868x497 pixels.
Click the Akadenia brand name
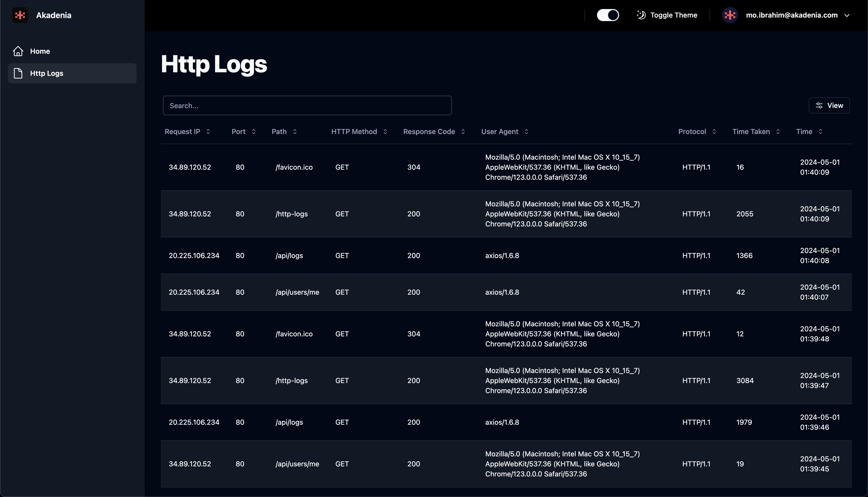pyautogui.click(x=53, y=15)
